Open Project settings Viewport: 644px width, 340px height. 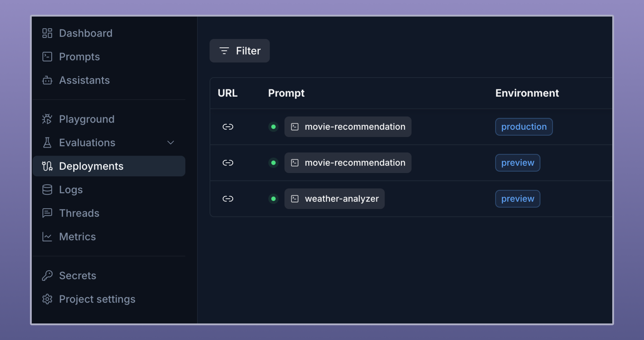[109, 299]
